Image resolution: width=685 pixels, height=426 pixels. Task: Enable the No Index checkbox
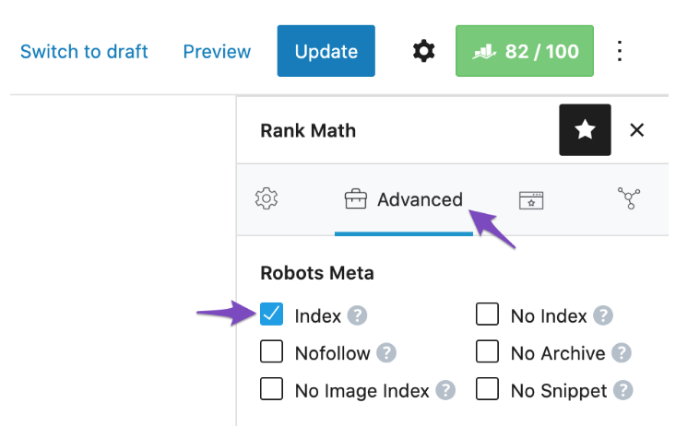point(487,314)
